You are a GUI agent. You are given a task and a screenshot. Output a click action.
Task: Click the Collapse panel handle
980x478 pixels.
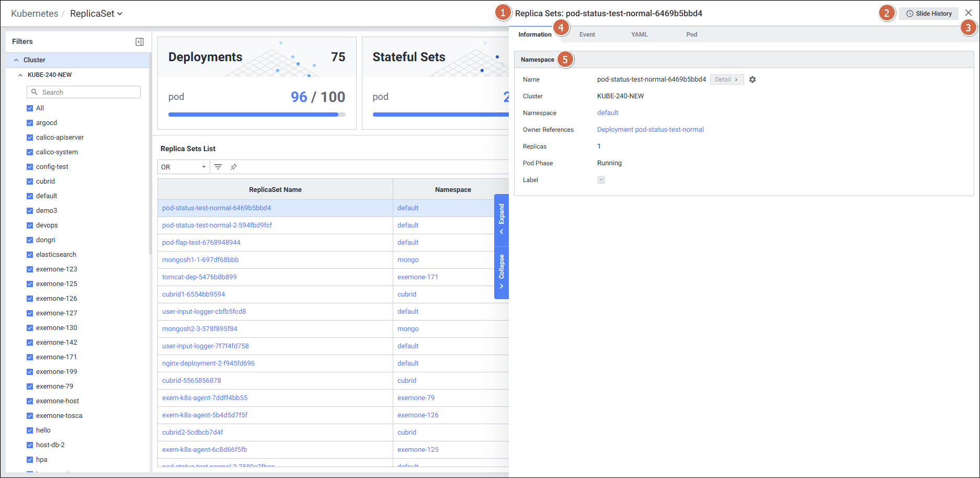(x=502, y=272)
